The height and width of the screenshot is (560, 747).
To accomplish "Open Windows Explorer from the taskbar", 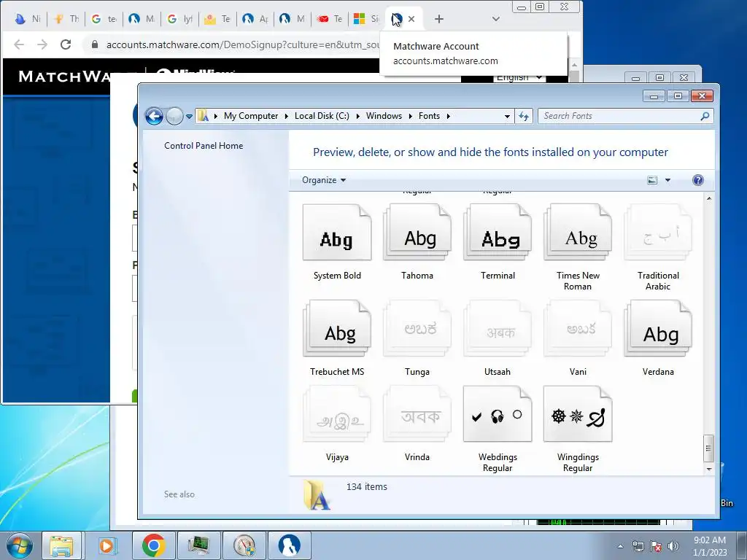I will tap(62, 545).
